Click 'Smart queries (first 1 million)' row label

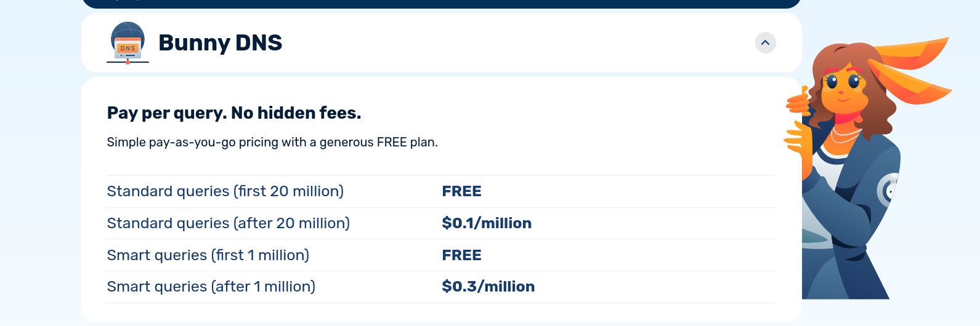(208, 255)
